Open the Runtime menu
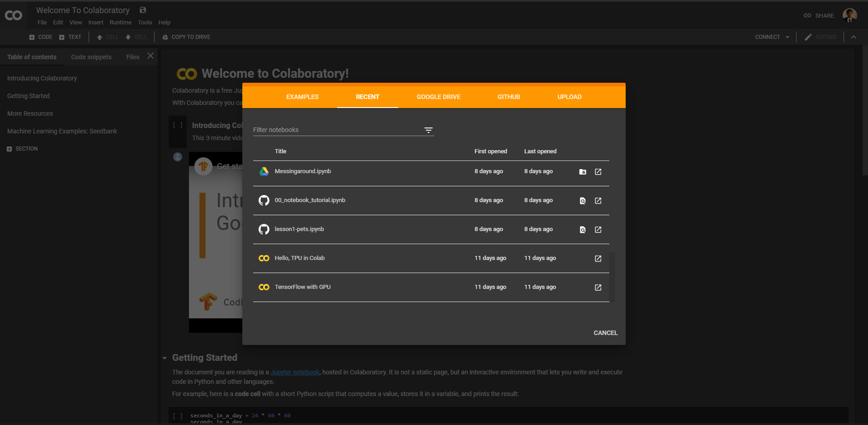The height and width of the screenshot is (425, 868). coord(121,23)
